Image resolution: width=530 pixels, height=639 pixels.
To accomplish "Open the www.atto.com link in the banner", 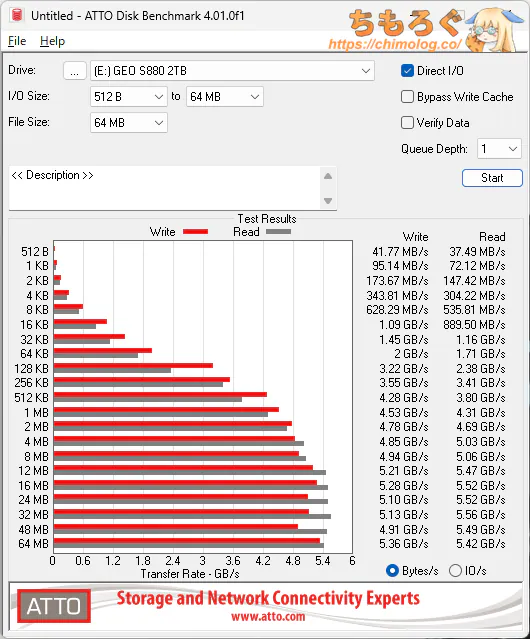I will 268,617.
